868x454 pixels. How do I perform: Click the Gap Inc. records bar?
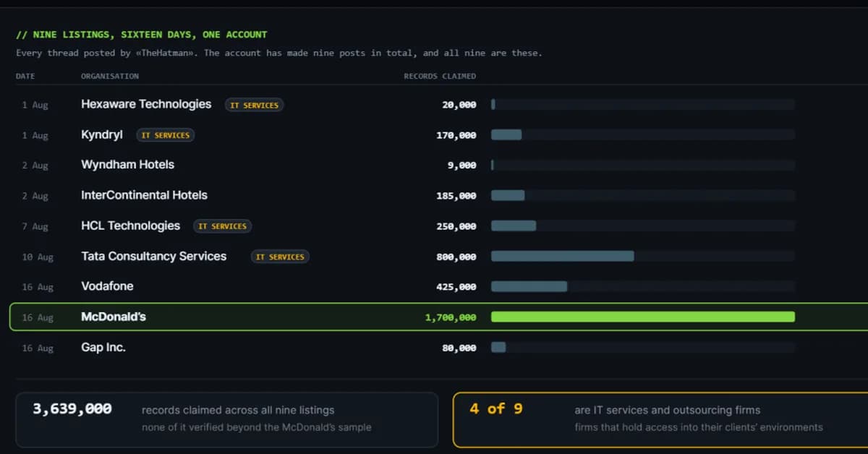498,347
